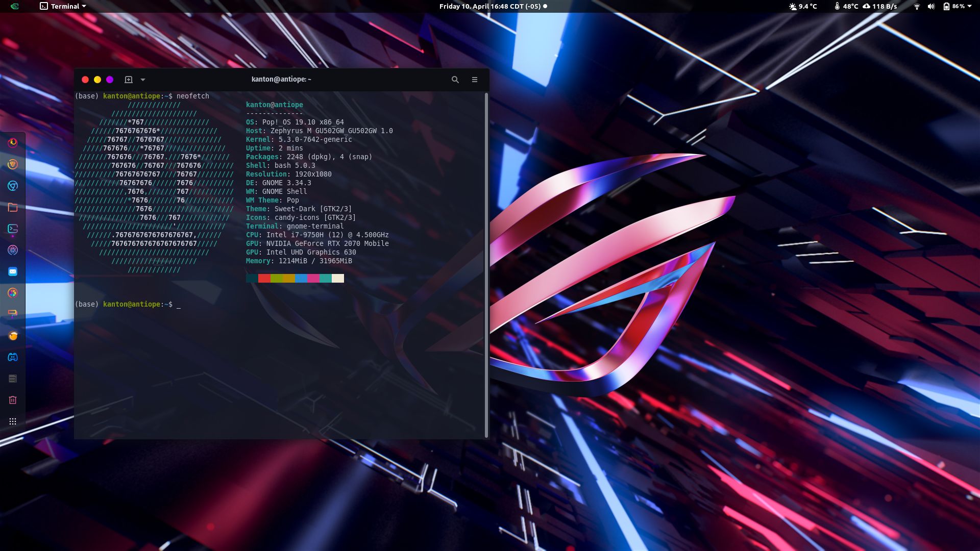Launch Discord from the dock

coord(12,357)
